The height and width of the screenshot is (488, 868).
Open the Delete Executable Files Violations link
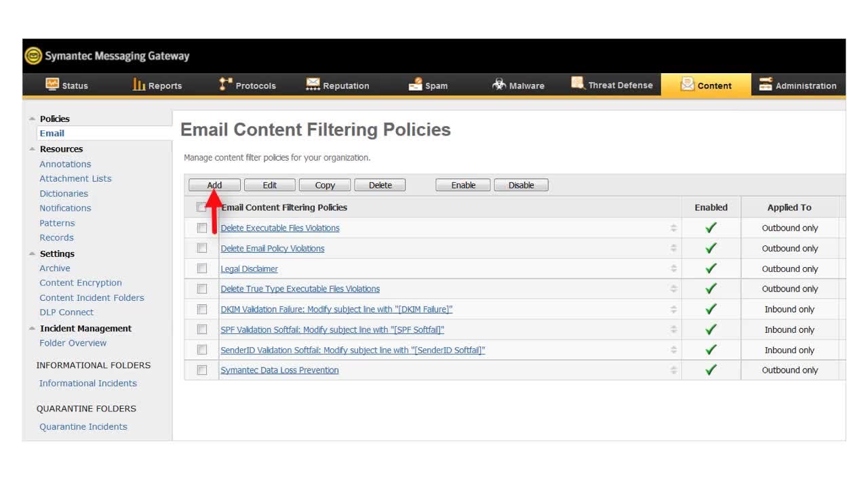[280, 228]
